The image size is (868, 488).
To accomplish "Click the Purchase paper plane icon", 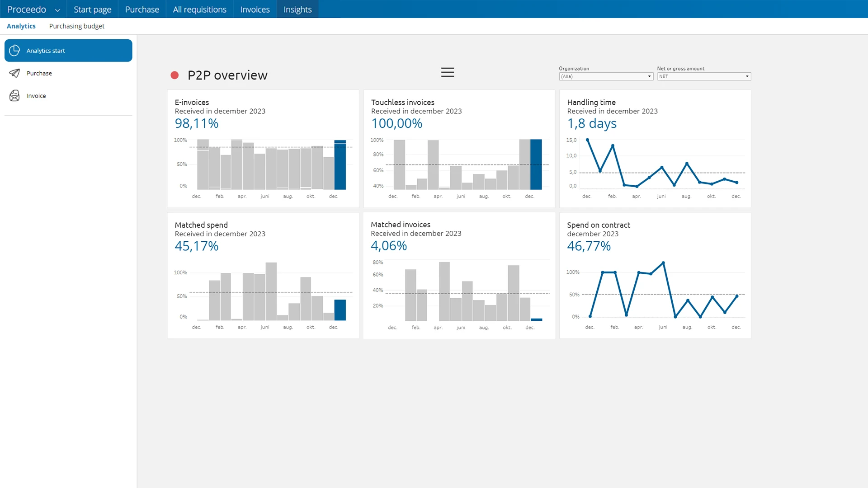I will click(14, 73).
